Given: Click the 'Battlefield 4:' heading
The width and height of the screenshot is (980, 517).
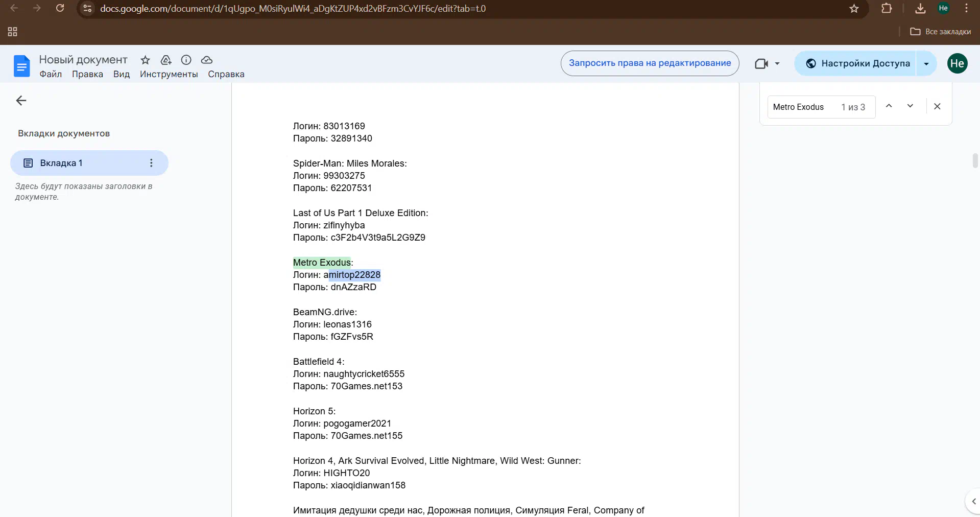Looking at the screenshot, I should 319,362.
